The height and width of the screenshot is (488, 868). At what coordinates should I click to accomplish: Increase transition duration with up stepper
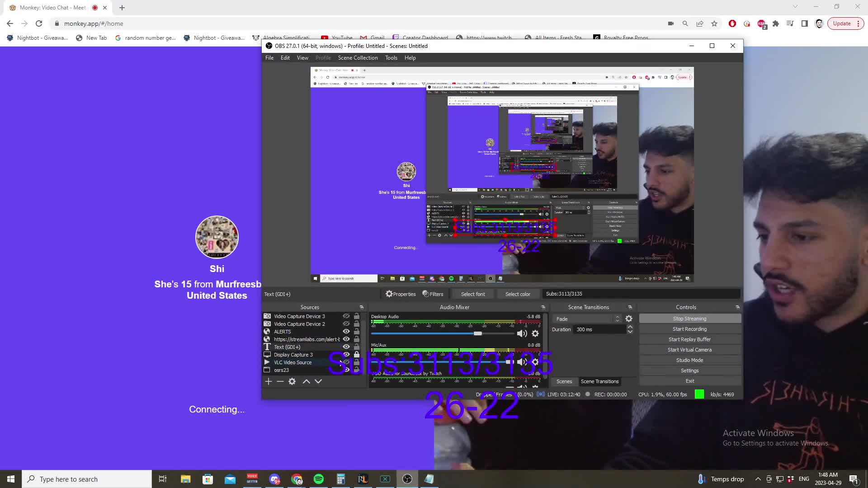(630, 327)
